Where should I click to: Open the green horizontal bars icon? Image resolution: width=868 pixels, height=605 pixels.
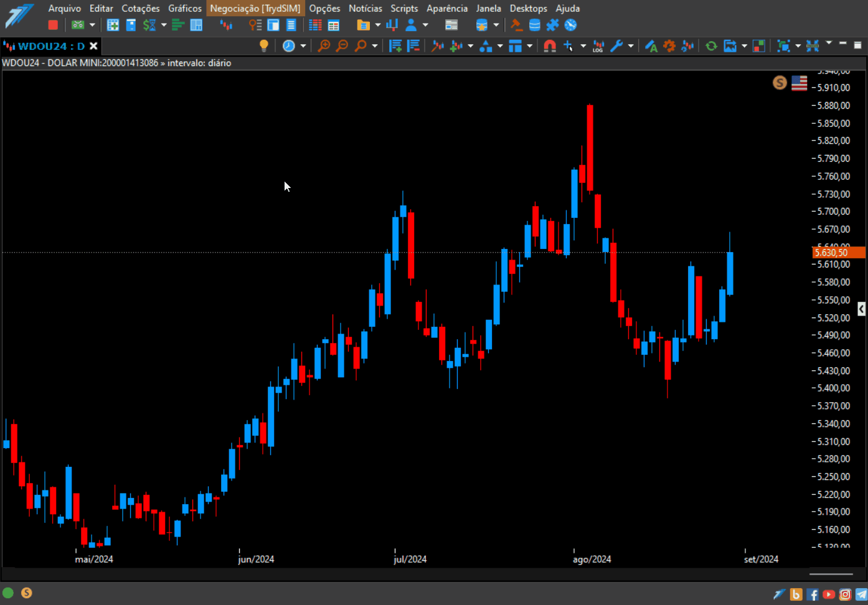pyautogui.click(x=178, y=25)
